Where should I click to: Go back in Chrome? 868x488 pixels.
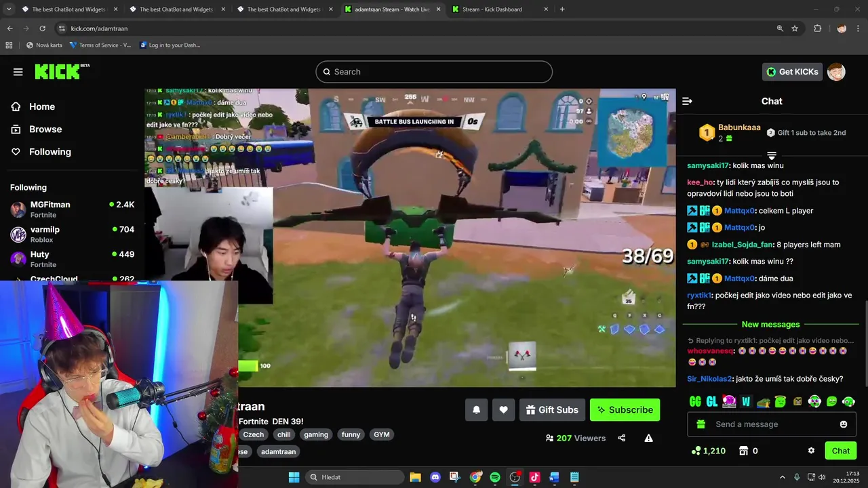(9, 28)
